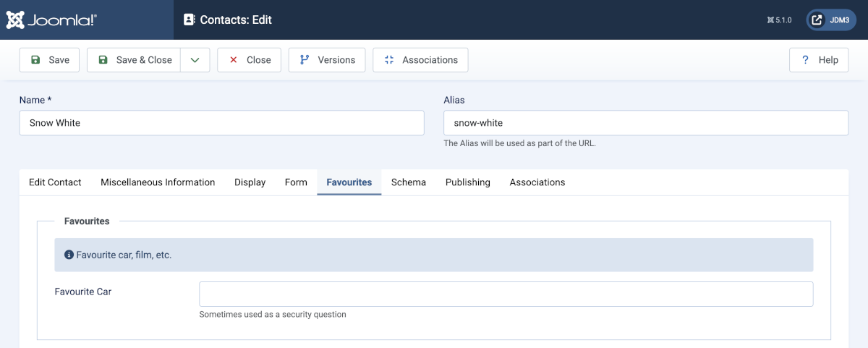The height and width of the screenshot is (348, 868).
Task: Click the Save button
Action: click(49, 60)
